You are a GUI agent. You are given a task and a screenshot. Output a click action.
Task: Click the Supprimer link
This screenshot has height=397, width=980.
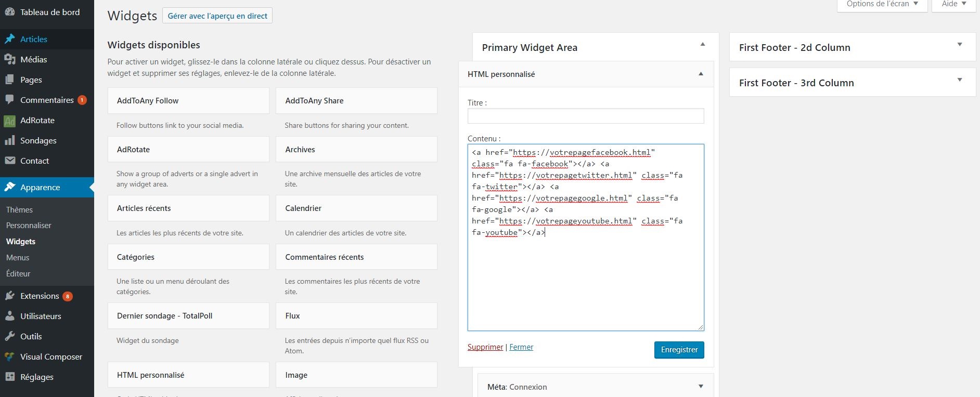point(485,347)
